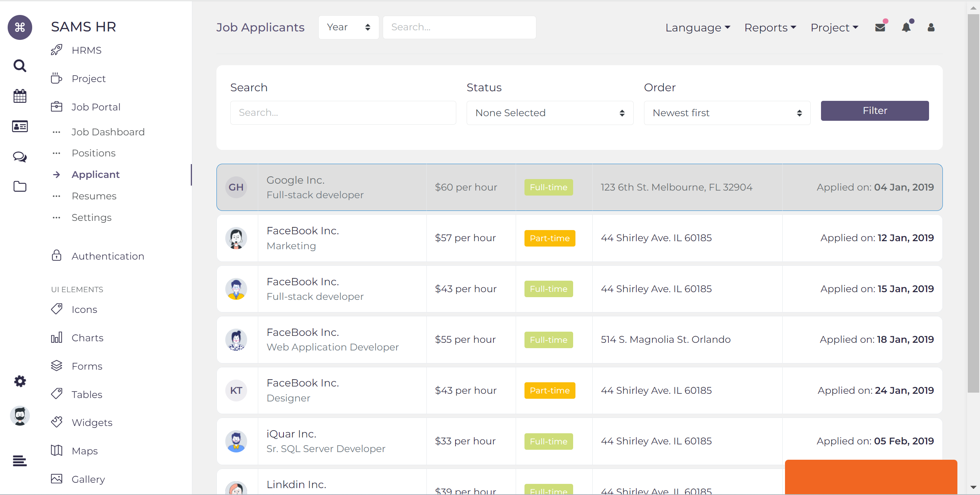Click the Job Applicants heading

point(261,27)
